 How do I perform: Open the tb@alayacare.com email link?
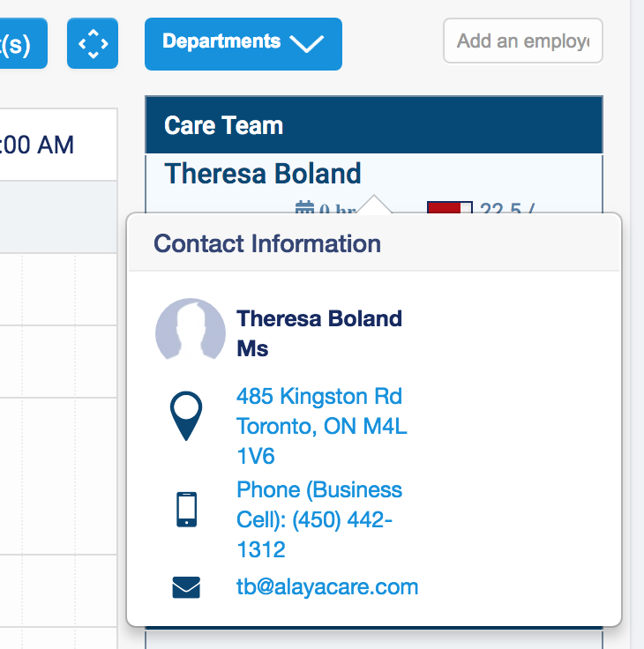(x=326, y=586)
